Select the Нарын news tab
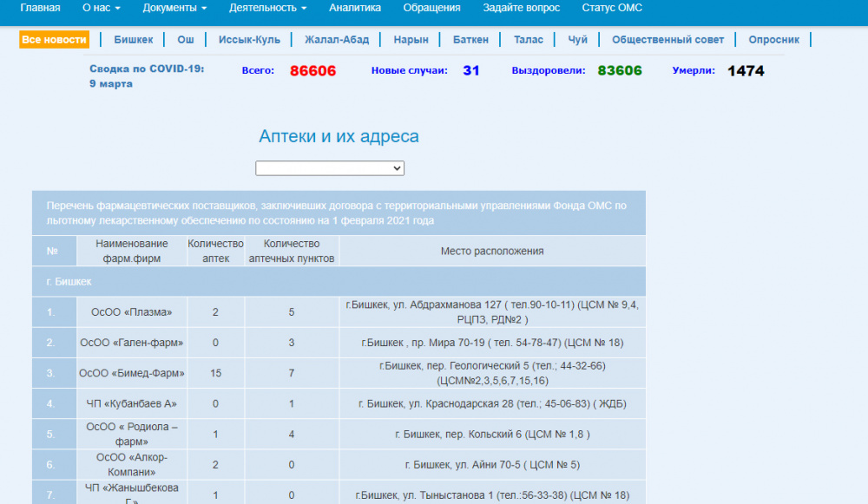 pyautogui.click(x=411, y=40)
